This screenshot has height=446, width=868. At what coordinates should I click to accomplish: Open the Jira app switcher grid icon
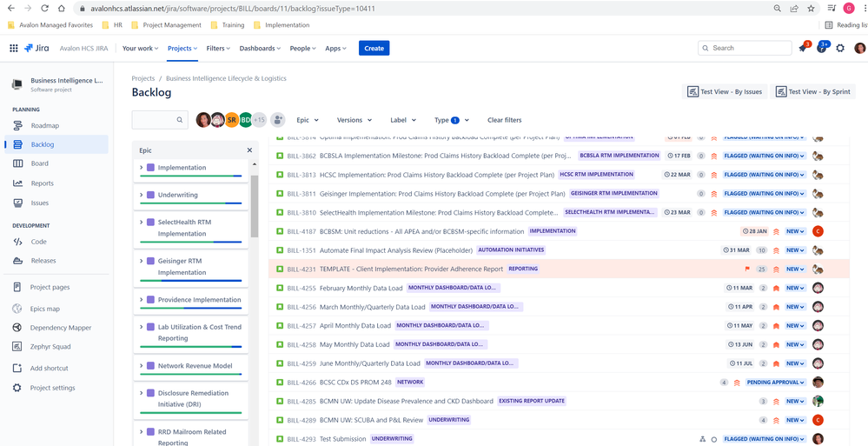coord(14,48)
